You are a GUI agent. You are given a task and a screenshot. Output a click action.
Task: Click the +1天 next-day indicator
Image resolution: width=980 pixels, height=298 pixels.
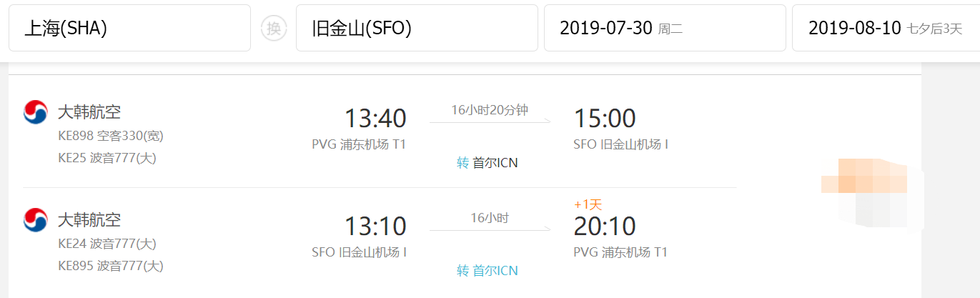[x=588, y=204]
